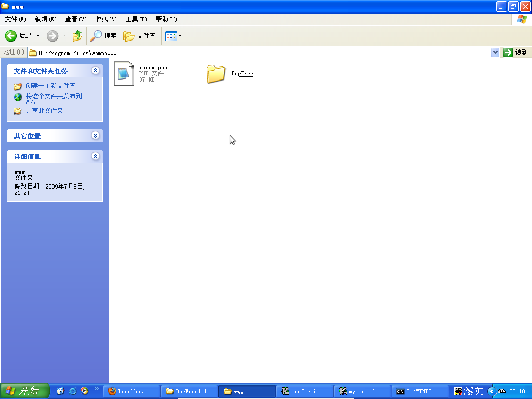Click the Show Desktop quick launch icon

tap(60, 391)
